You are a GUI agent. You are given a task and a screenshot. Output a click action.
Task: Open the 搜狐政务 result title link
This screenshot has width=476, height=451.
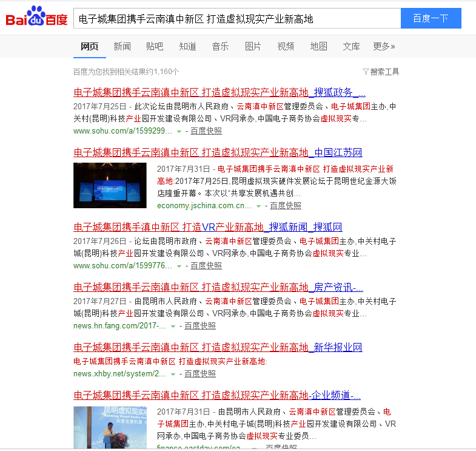219,92
